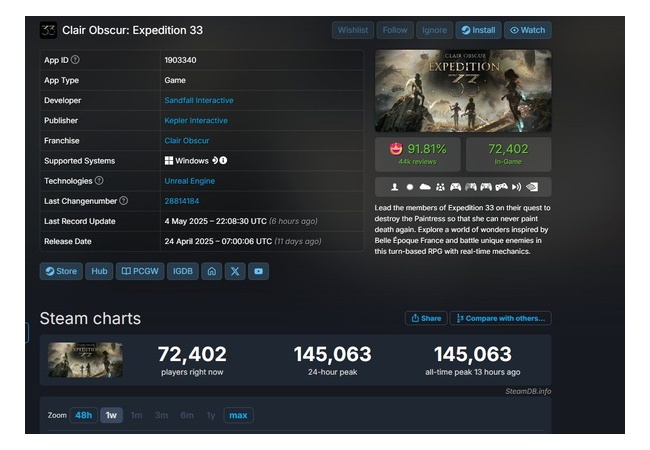Click the paired controllers remote play icon

click(x=501, y=187)
